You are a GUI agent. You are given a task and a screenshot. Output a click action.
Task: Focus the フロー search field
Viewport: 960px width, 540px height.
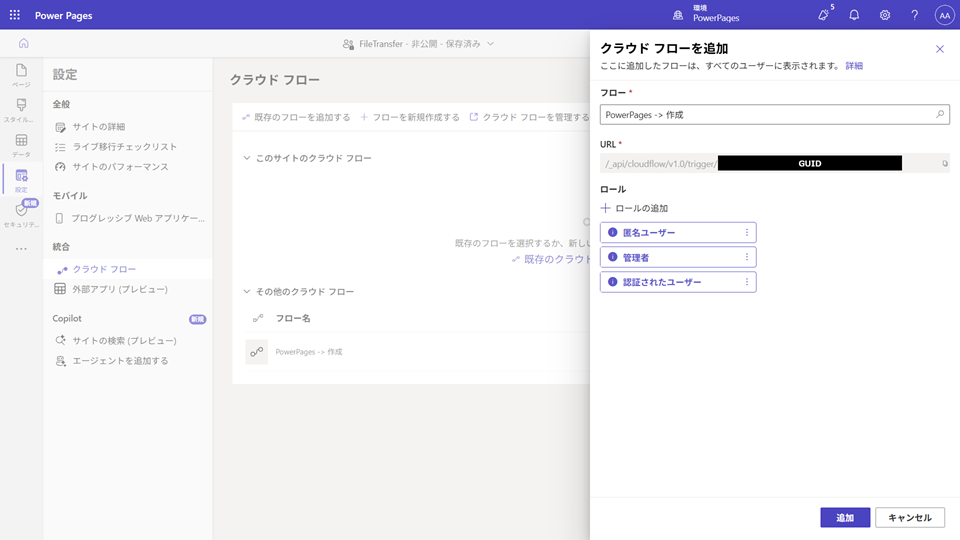coord(774,114)
